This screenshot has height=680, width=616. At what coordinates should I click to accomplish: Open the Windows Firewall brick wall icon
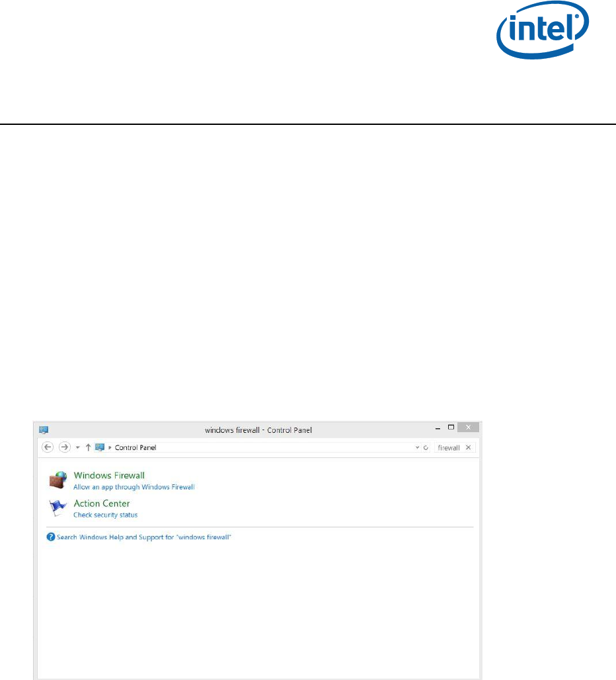(x=58, y=480)
